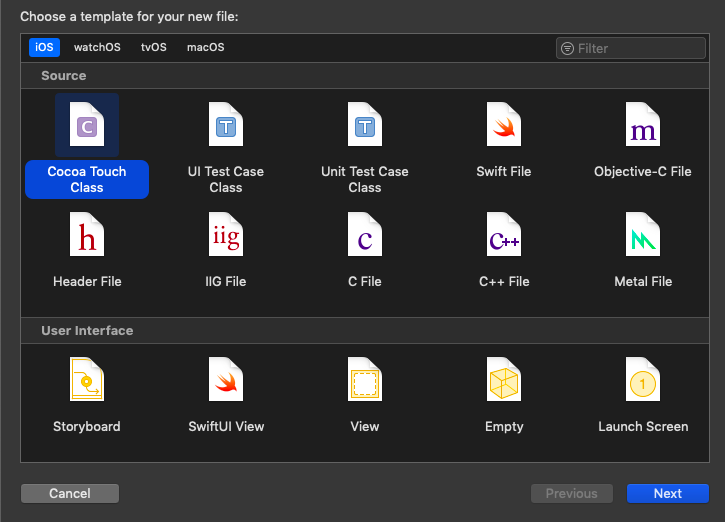
Task: Pick the Empty interface file icon
Action: click(x=504, y=379)
